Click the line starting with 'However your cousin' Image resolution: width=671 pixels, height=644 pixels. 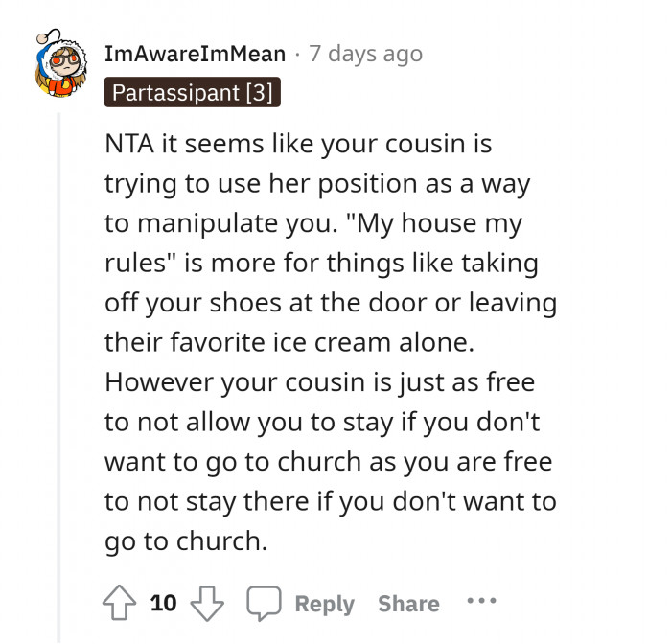point(318,380)
